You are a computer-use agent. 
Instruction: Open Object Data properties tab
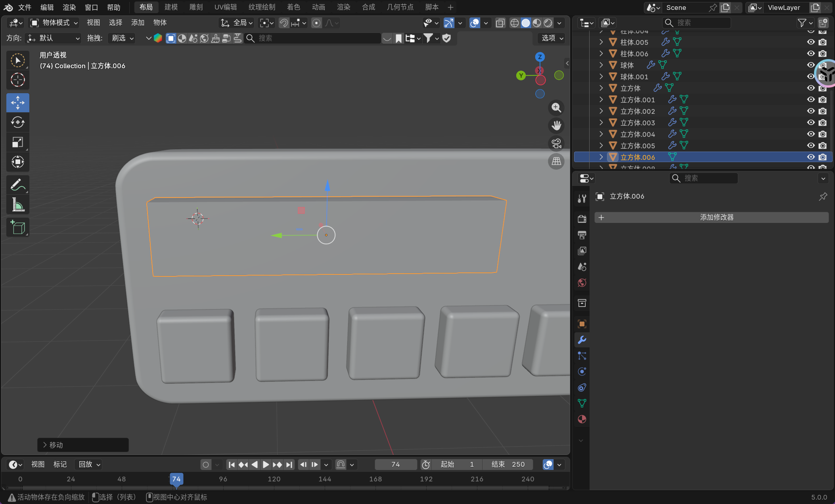pos(582,403)
